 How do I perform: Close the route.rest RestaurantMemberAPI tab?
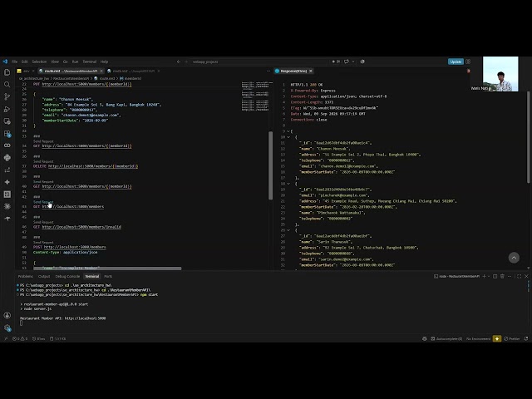click(x=101, y=71)
